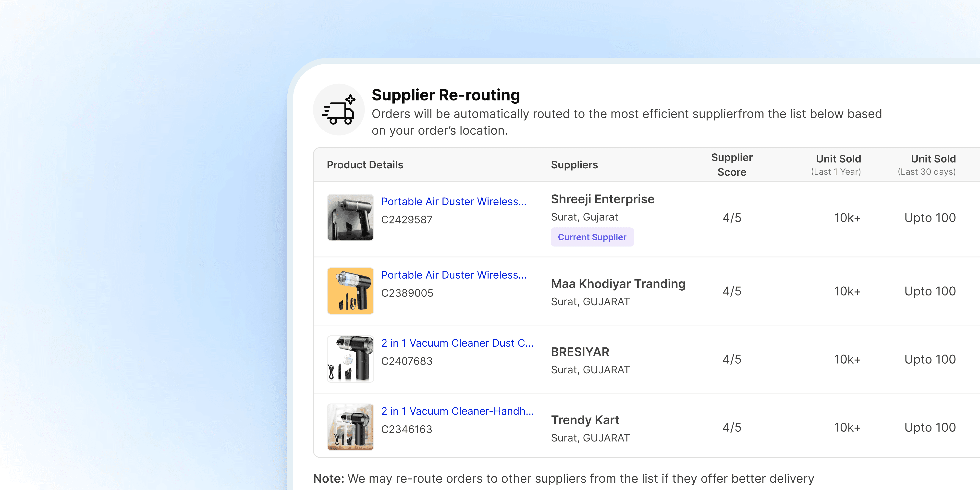The image size is (980, 490).
Task: Click the Product Details column header
Action: 365,165
